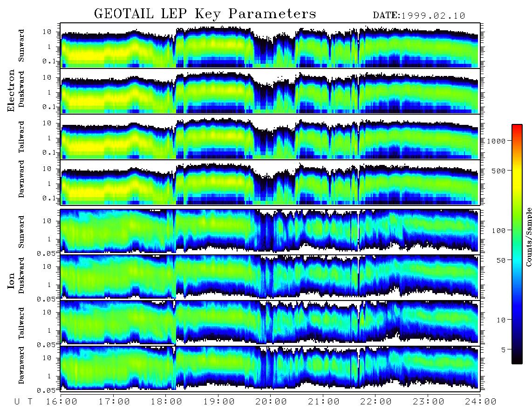Click the 500 colorbar tick label
This screenshot has height=410, width=532.
coord(499,171)
